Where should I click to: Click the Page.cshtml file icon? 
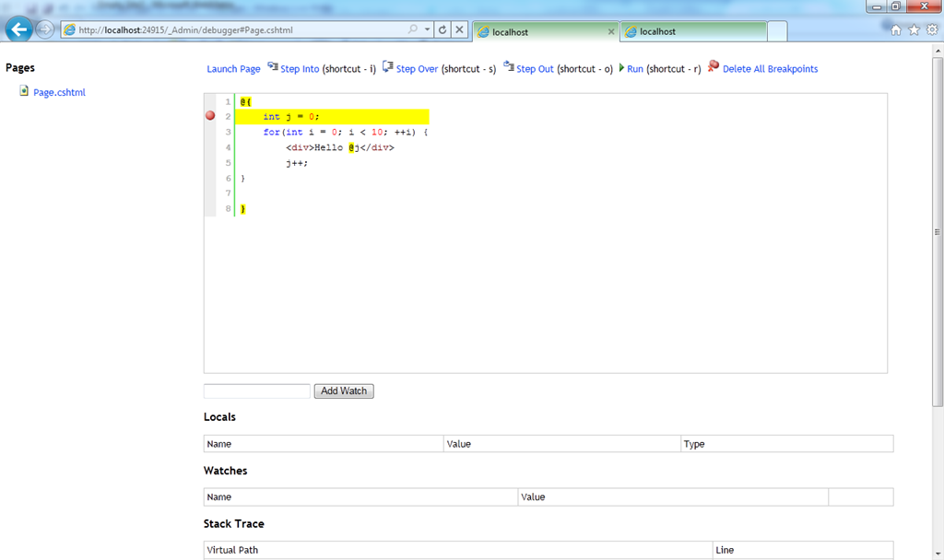coord(24,91)
